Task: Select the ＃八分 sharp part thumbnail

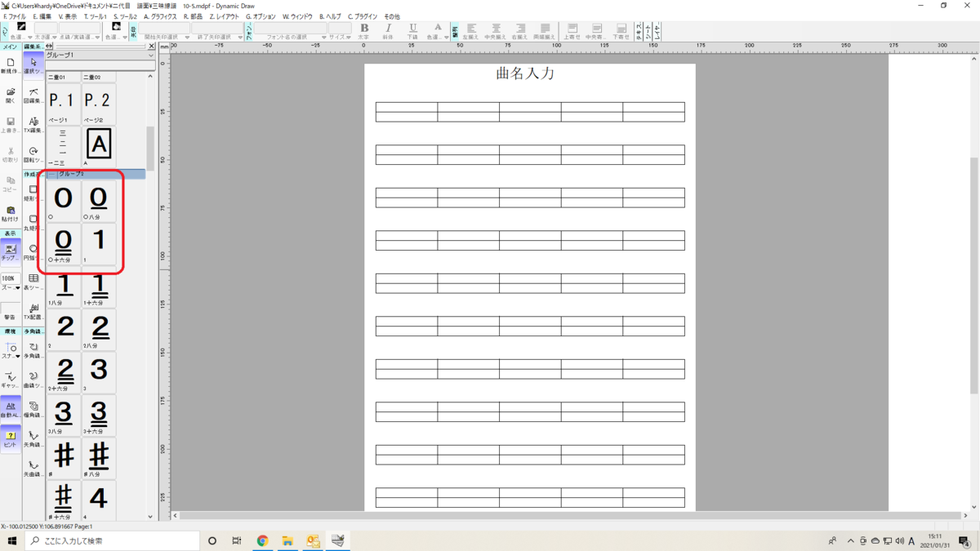Action: [x=99, y=458]
